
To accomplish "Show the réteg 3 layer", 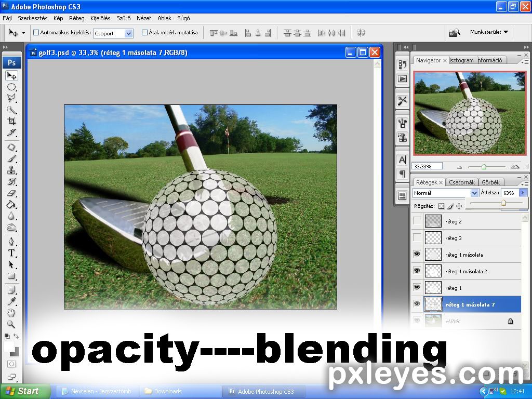I will click(417, 238).
